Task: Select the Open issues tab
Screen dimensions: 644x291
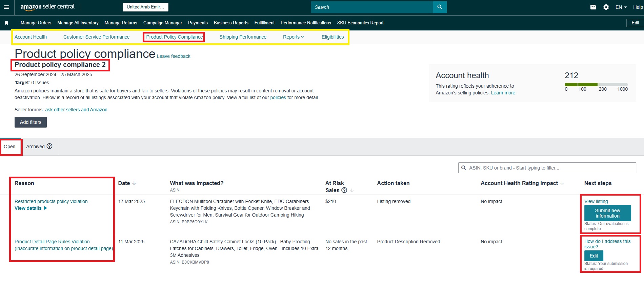Action: (10, 147)
